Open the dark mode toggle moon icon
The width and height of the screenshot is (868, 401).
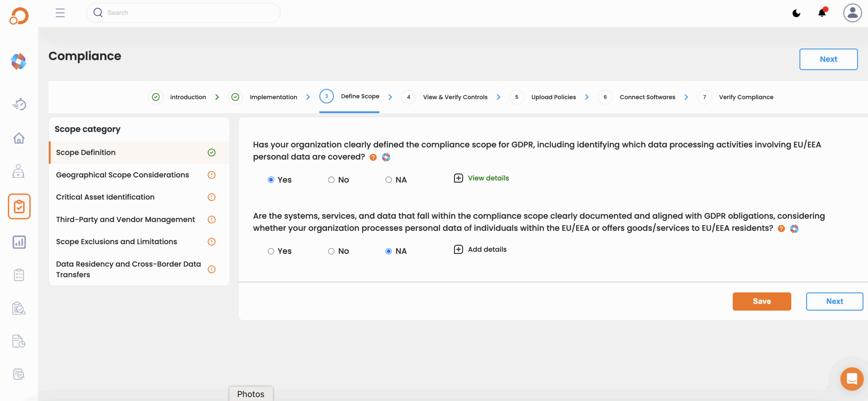(x=796, y=13)
